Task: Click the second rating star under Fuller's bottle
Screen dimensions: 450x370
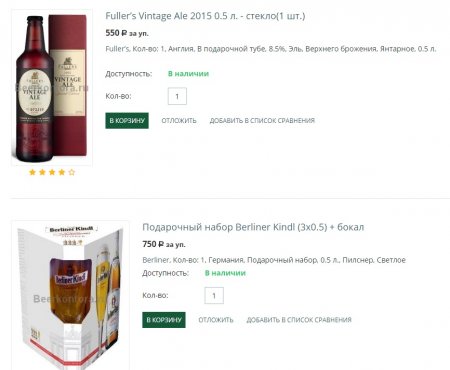Action: click(x=42, y=172)
